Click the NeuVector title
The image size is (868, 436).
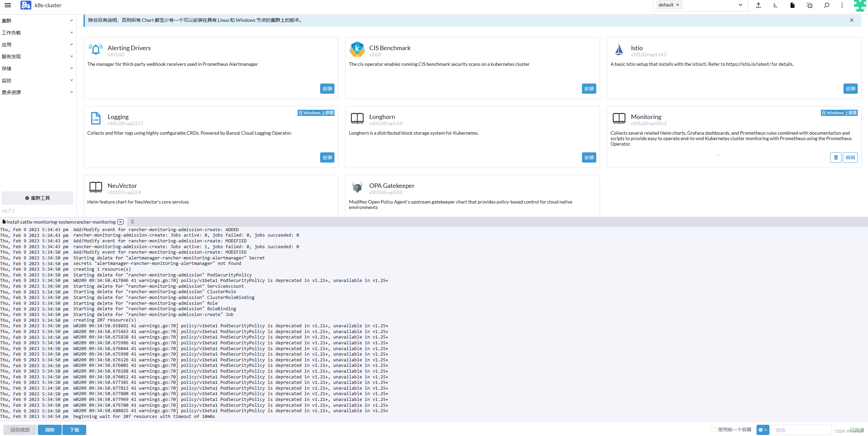point(122,186)
